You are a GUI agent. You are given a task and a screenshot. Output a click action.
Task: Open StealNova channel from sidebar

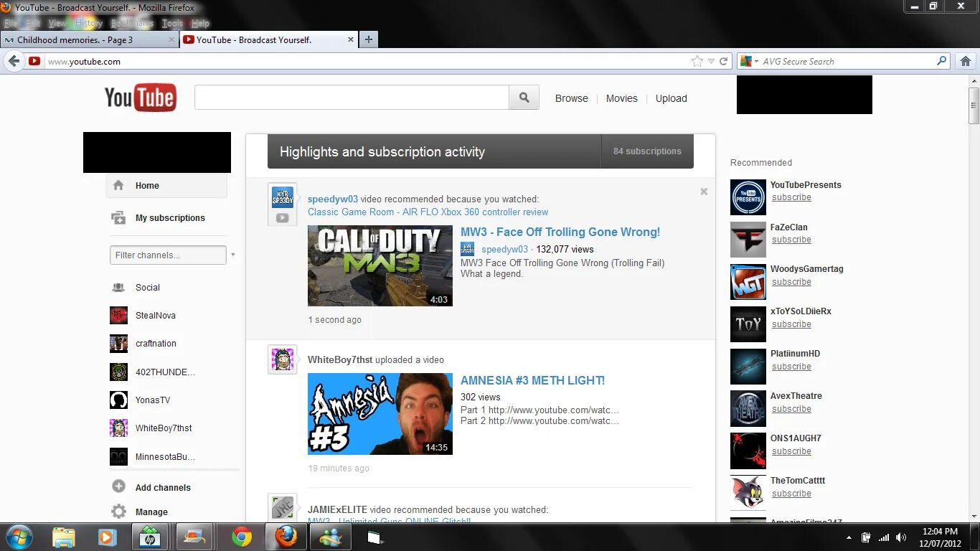click(x=156, y=315)
